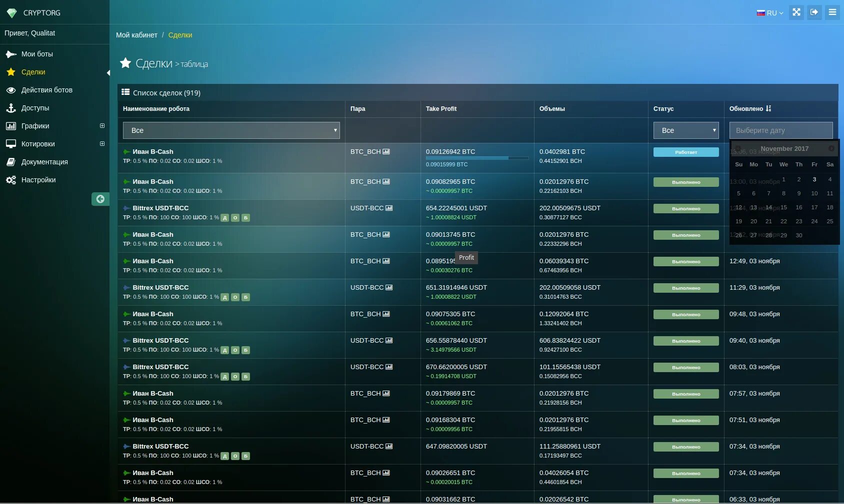Open Иван B-Cash deal 0.09013745 BTC
The image size is (844, 504).
click(153, 235)
